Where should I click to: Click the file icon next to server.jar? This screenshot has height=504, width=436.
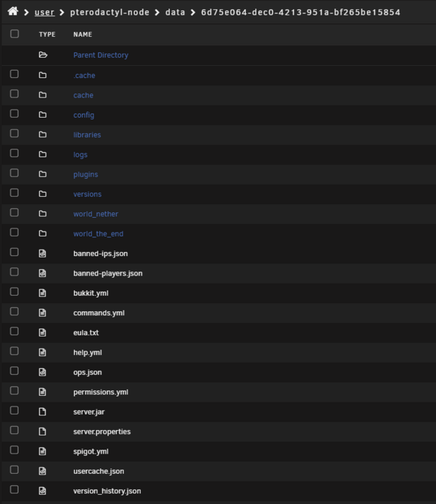(42, 412)
